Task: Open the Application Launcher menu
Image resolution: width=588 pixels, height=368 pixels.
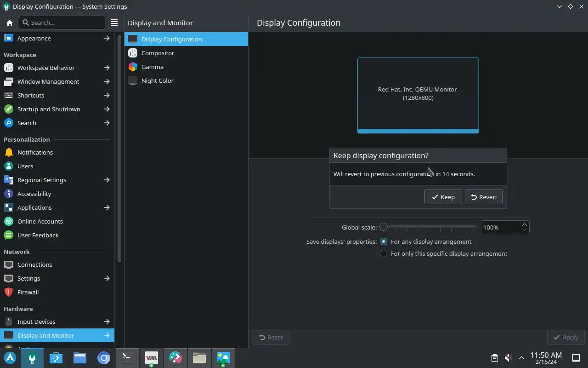Action: point(10,357)
